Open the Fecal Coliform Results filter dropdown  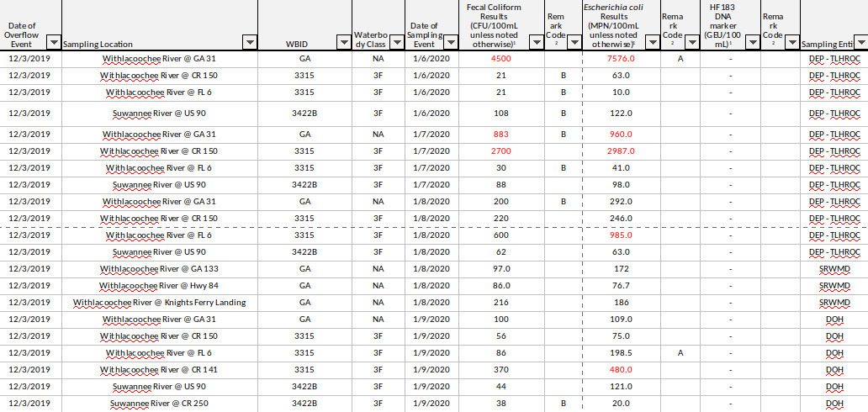pos(536,43)
